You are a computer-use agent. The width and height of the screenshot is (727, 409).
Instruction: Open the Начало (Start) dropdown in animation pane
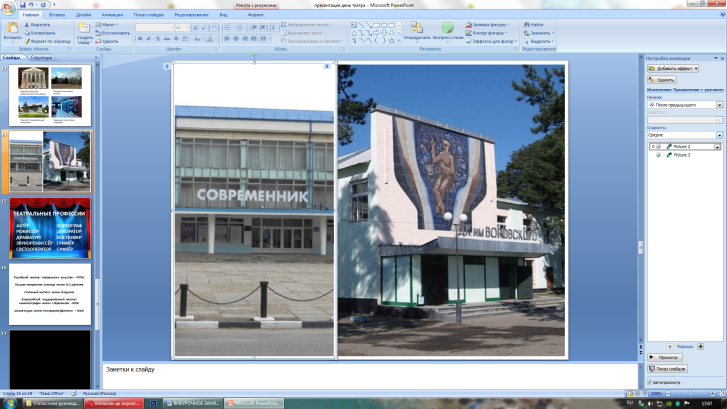[x=717, y=104]
